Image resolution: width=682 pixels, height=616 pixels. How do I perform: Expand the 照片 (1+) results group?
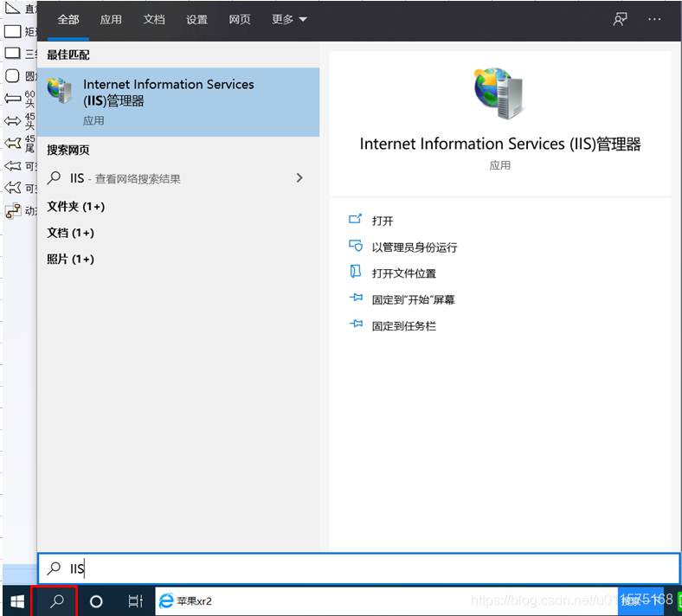coord(70,260)
